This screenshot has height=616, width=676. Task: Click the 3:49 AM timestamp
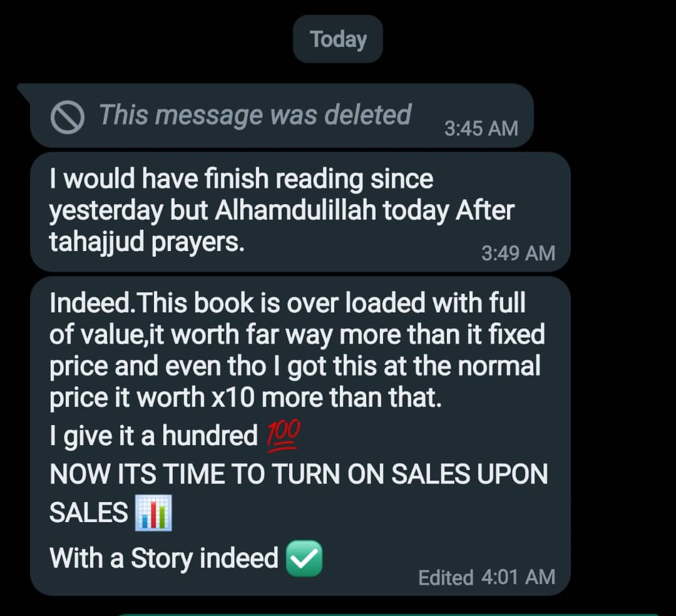click(518, 253)
